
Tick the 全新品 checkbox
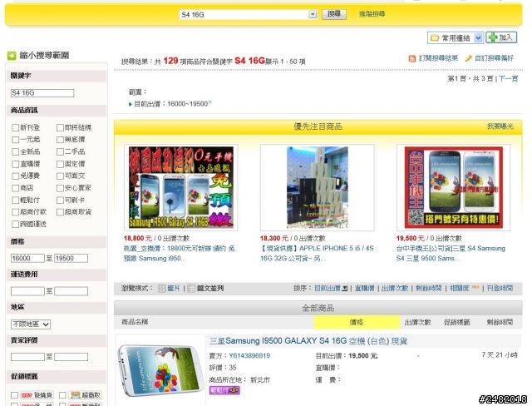click(x=15, y=151)
